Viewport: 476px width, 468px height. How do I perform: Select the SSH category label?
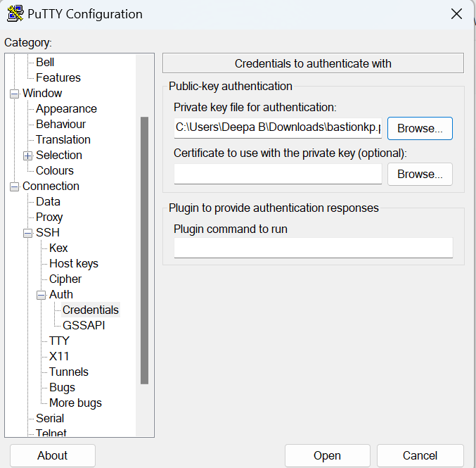48,233
